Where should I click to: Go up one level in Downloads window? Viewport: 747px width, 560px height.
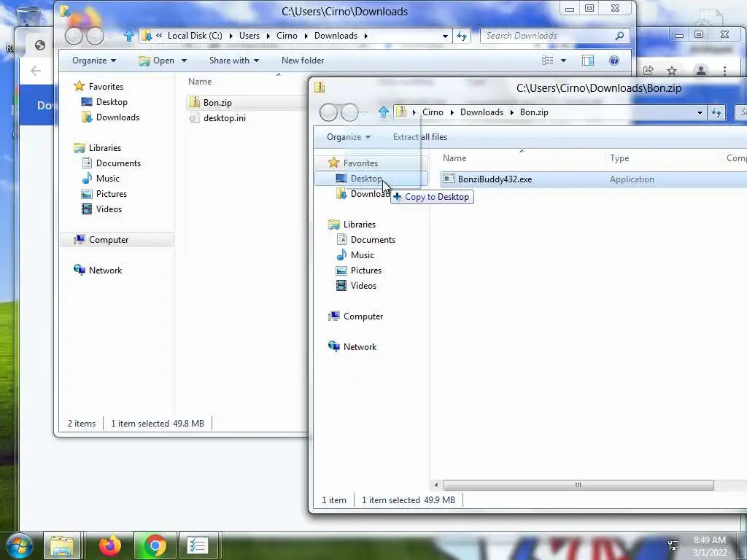(x=128, y=36)
